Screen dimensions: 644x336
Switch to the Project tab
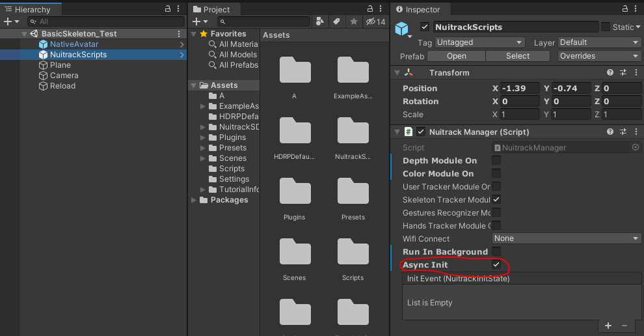point(213,9)
